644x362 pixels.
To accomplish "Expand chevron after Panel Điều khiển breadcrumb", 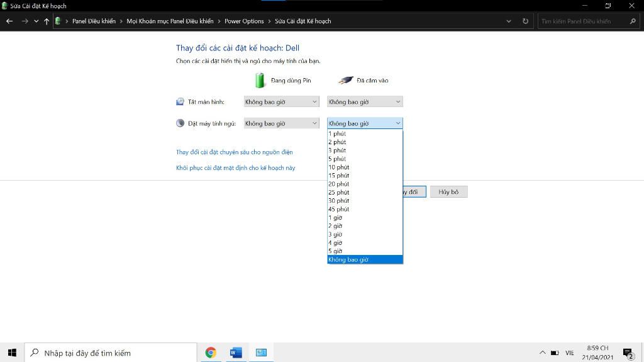I will point(121,21).
